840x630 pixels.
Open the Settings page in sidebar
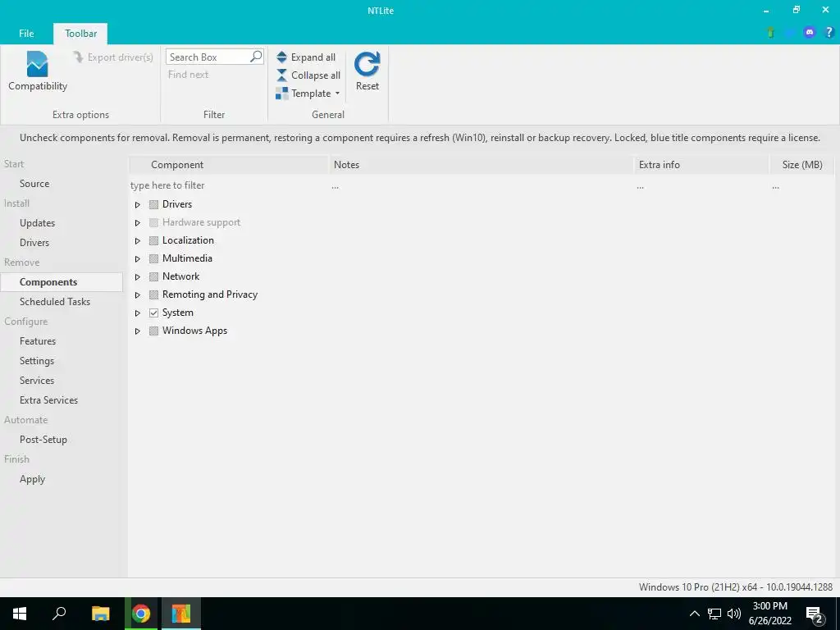click(x=36, y=361)
